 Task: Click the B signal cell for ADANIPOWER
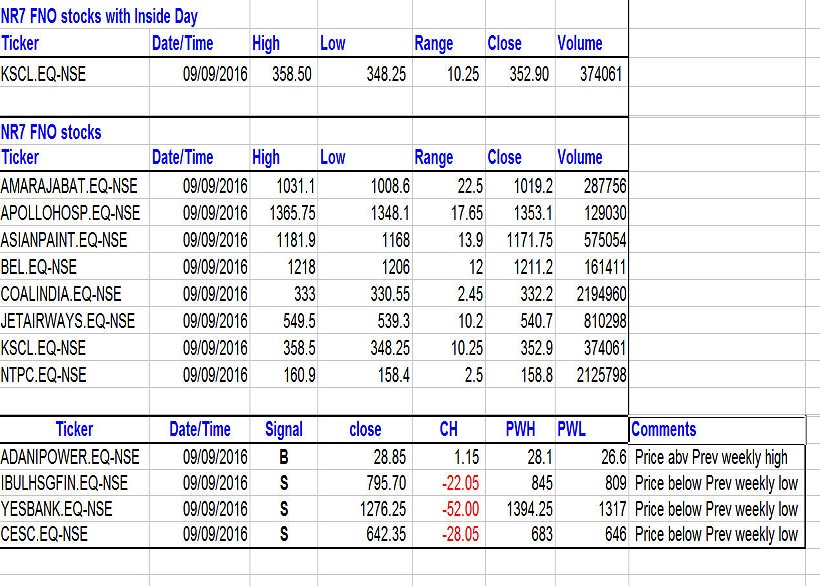pos(284,457)
